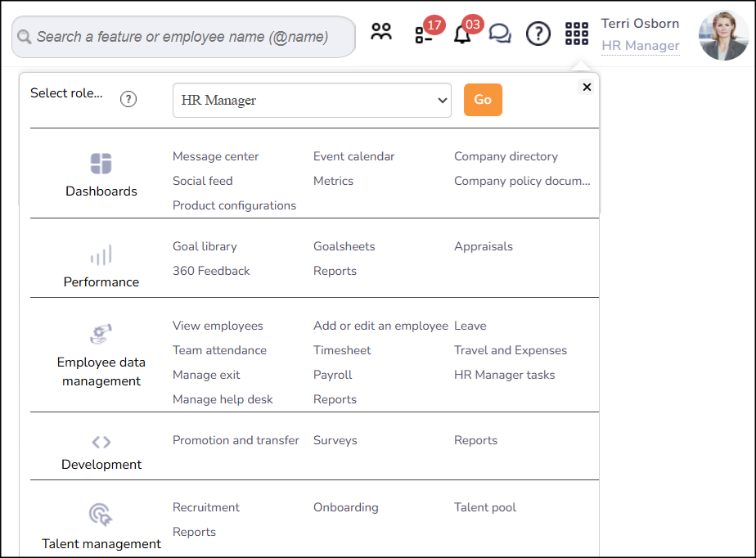Click the help icon beside Select role
The image size is (756, 558).
pos(128,99)
